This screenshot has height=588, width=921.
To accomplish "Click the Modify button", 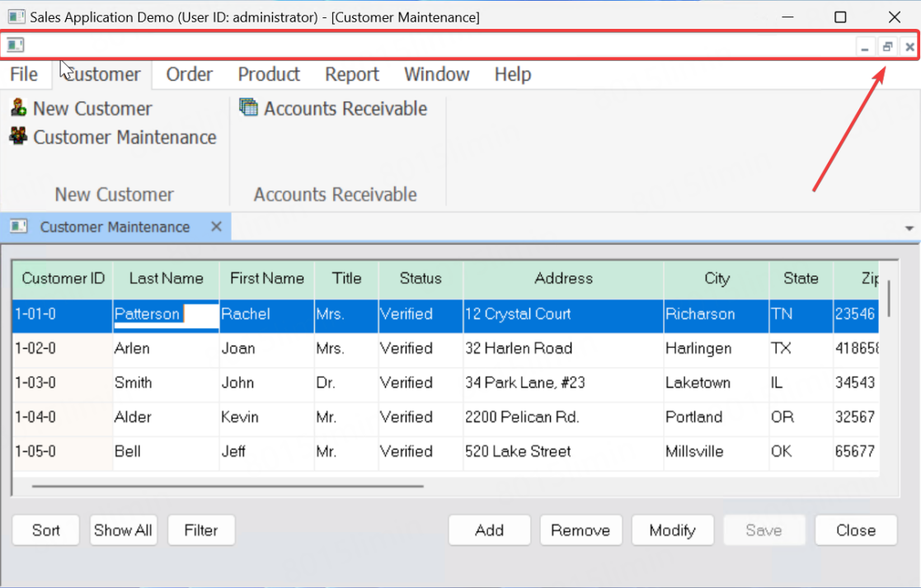I will tap(672, 530).
